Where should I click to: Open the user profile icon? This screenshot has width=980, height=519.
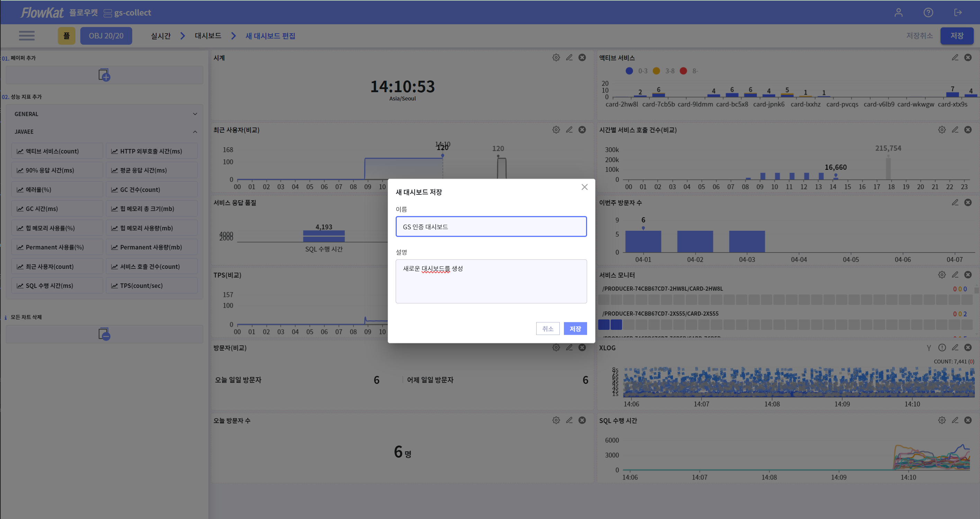click(x=898, y=12)
